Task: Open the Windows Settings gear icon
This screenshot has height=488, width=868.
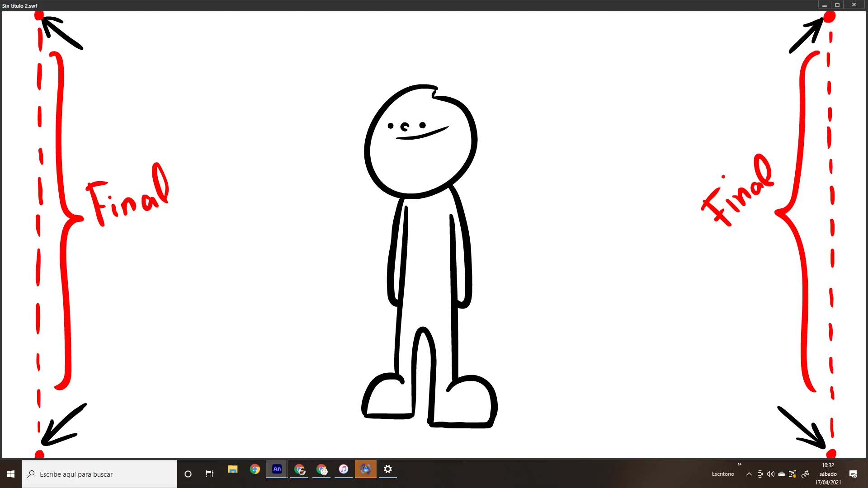Action: [x=388, y=469]
